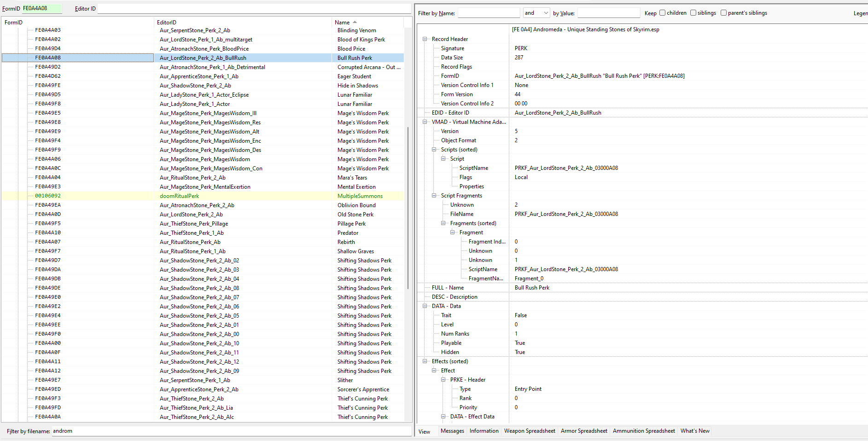Select the DESC - Description row

(x=642, y=297)
